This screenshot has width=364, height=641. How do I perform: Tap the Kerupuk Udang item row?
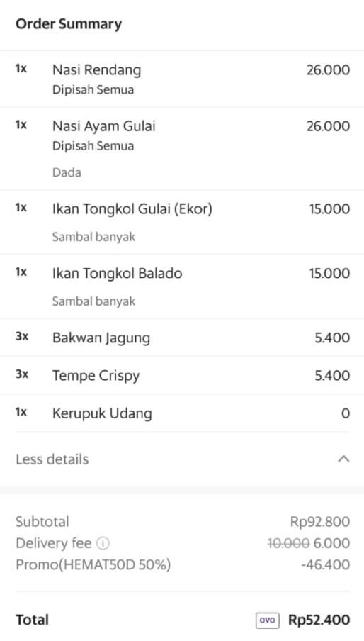(182, 413)
